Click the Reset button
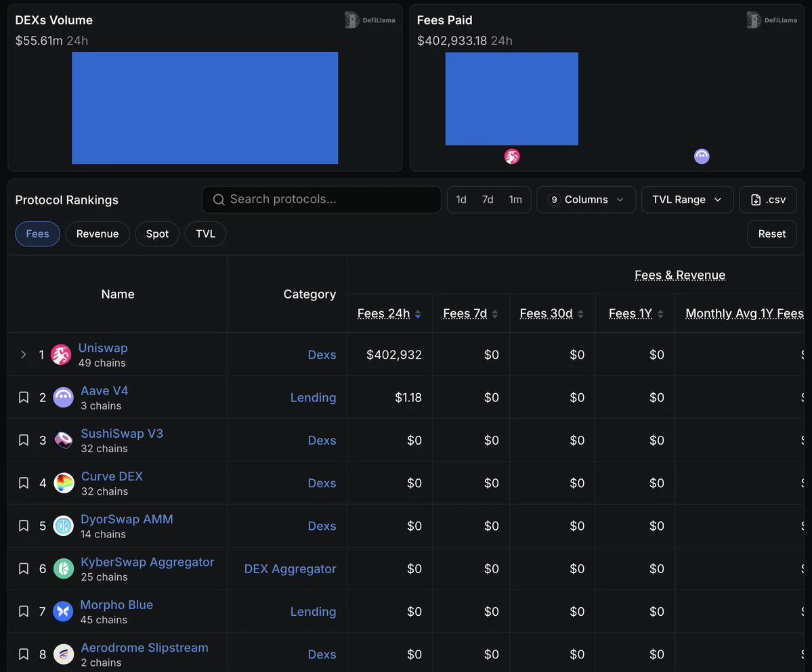Viewport: 812px width, 672px height. [771, 234]
